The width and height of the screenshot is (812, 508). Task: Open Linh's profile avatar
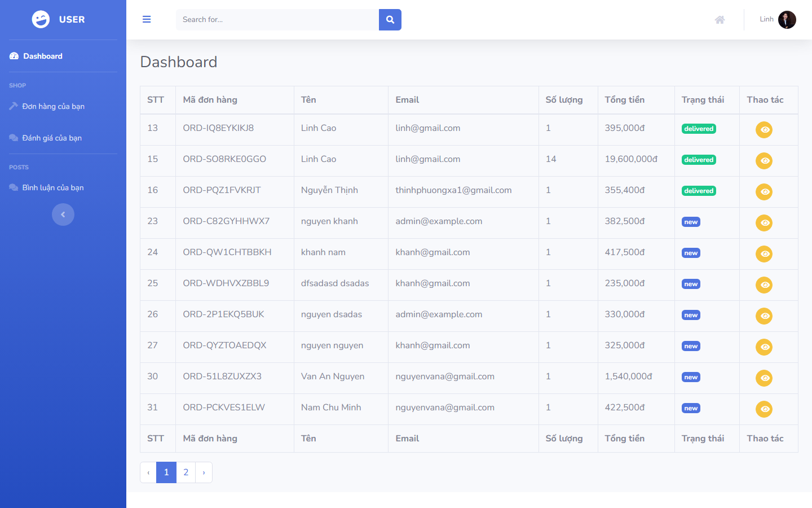pos(787,20)
